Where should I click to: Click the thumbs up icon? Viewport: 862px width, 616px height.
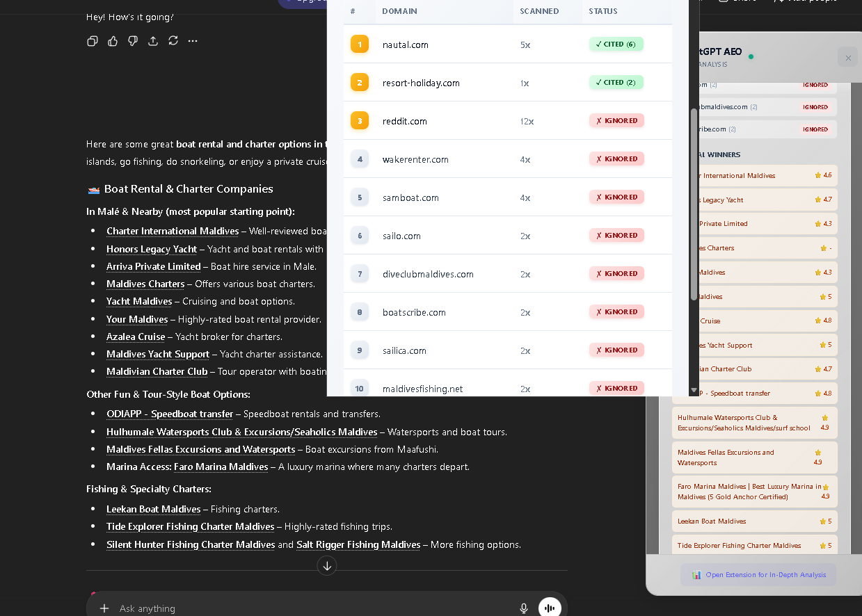[x=113, y=41]
